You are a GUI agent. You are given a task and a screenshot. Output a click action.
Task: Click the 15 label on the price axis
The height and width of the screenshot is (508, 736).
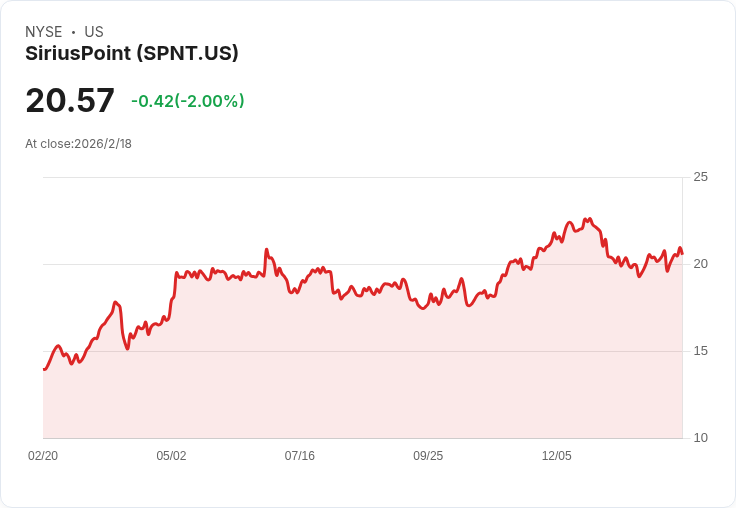700,351
